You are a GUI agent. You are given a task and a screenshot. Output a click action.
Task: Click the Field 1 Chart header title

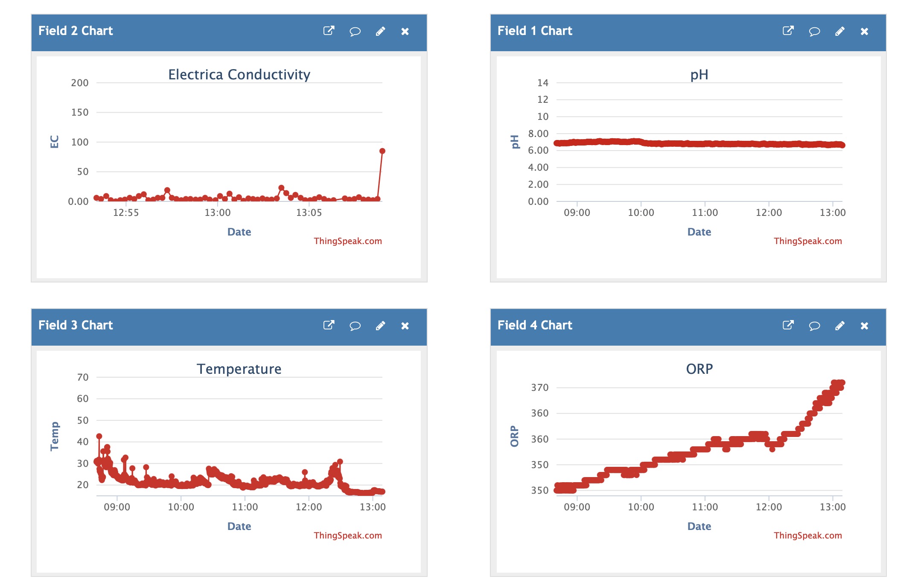[x=535, y=31]
